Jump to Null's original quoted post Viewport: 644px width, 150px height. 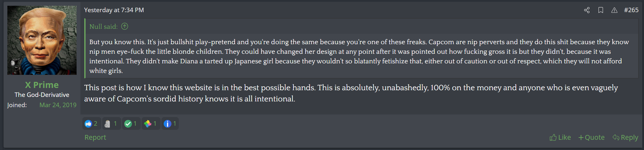point(125,27)
